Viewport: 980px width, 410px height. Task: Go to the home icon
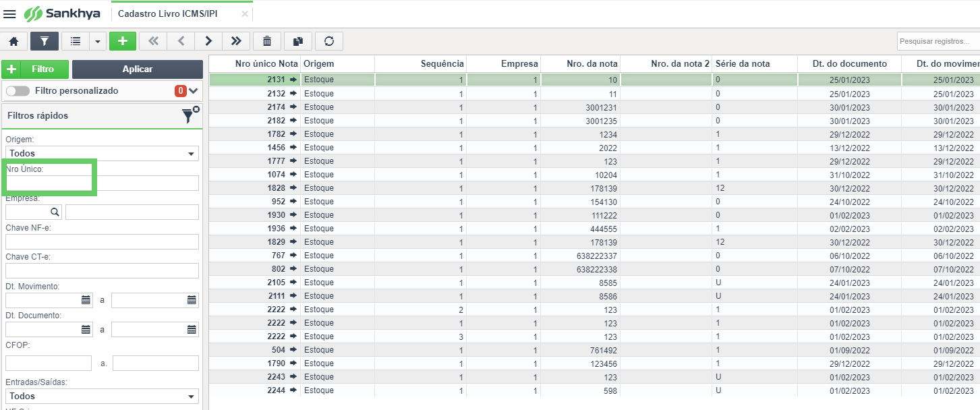[x=13, y=41]
